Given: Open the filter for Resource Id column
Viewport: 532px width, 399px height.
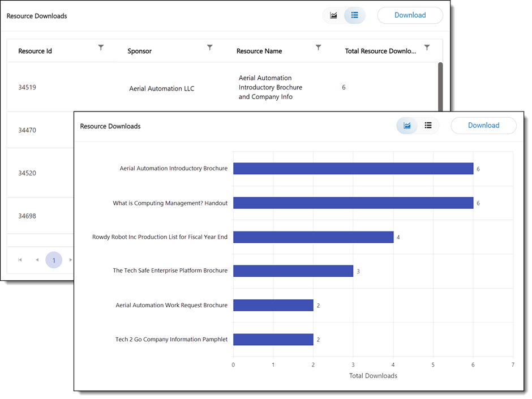Looking at the screenshot, I should click(x=101, y=48).
